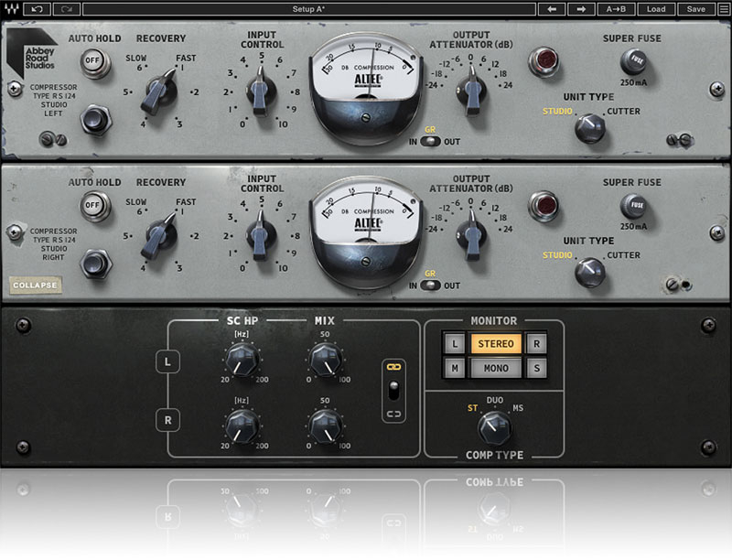
Task: Go to next preset with right arrow
Action: coord(581,9)
